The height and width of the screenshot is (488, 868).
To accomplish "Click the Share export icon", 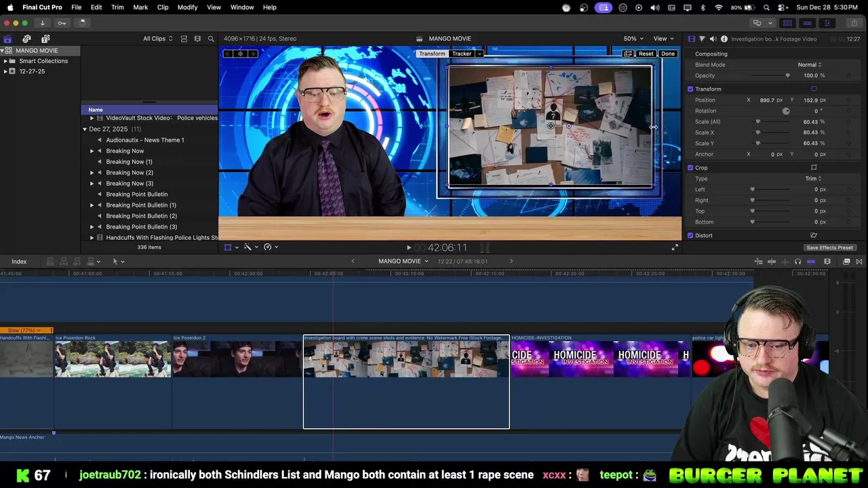I will (x=856, y=22).
